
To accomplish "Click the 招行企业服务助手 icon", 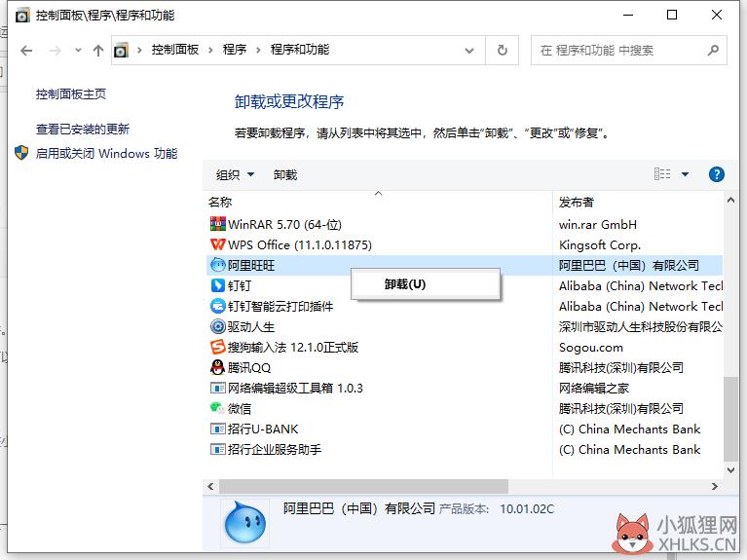I will pyautogui.click(x=218, y=449).
